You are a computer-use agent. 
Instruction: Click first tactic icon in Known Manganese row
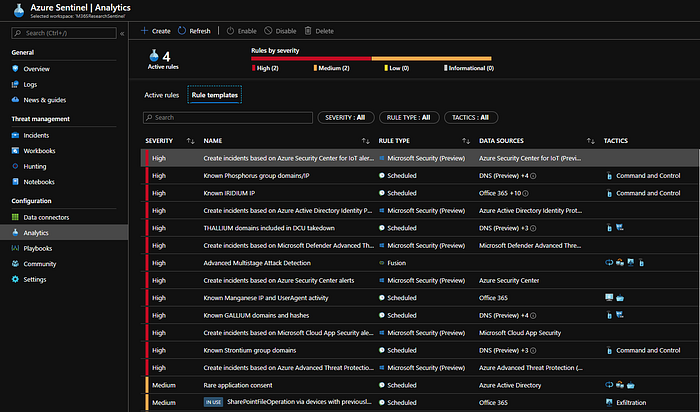click(x=609, y=297)
